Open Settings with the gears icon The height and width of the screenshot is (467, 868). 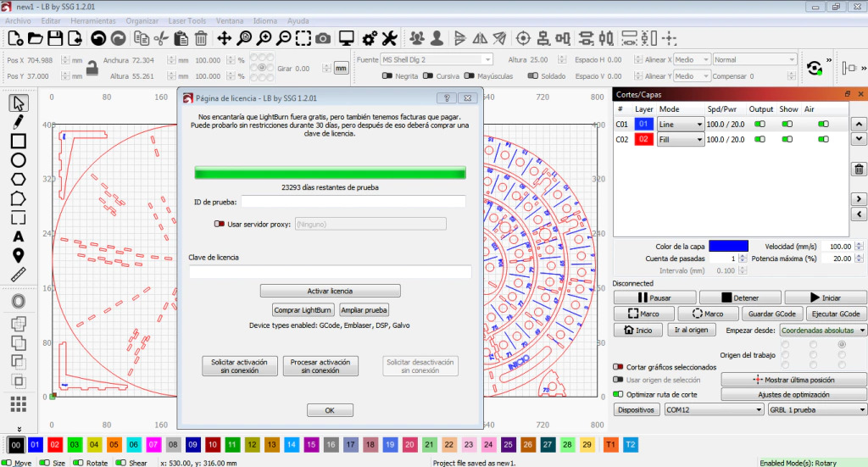click(x=370, y=38)
